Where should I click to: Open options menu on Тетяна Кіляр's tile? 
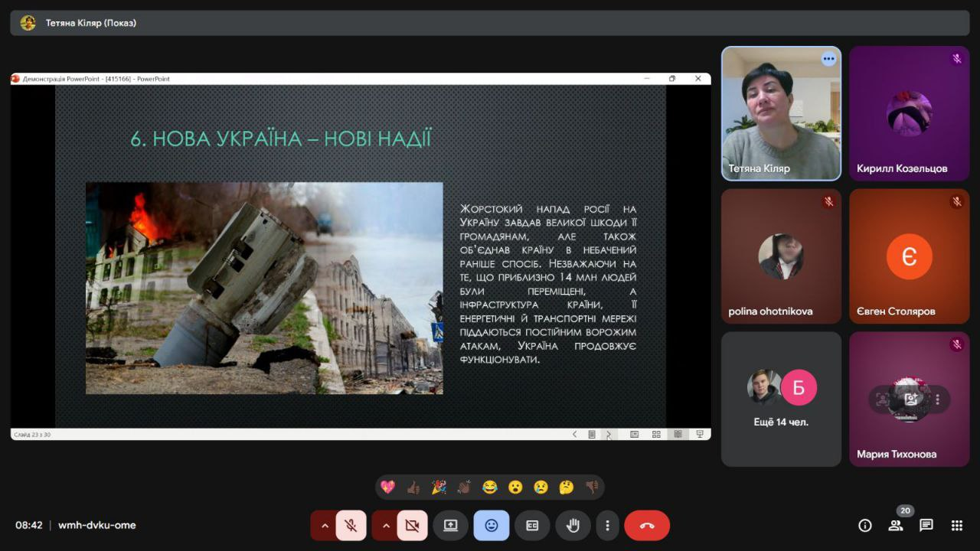(828, 59)
